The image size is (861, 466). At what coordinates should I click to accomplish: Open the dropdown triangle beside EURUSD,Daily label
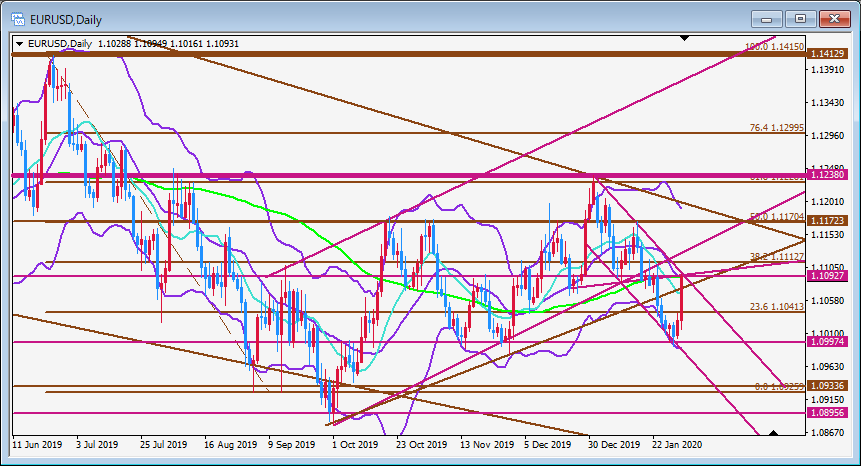point(20,44)
